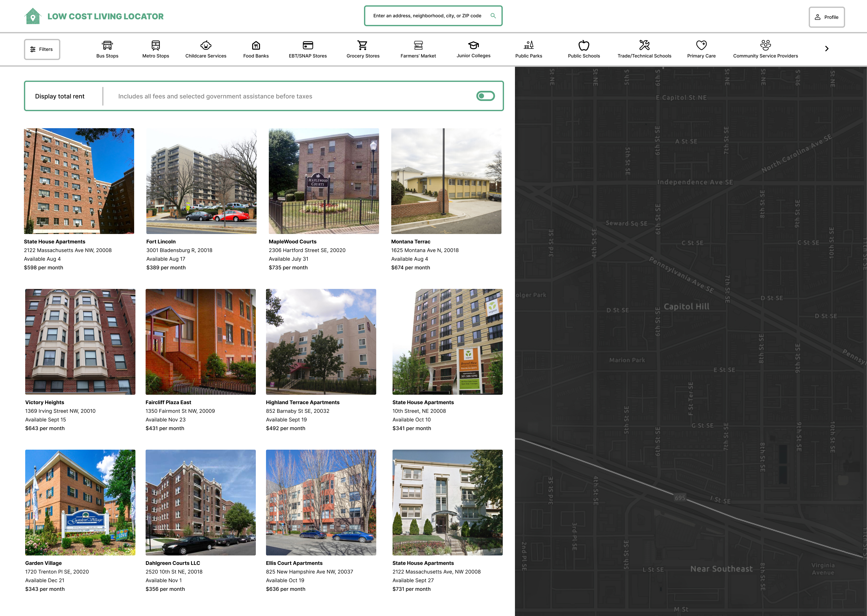The image size is (867, 616).
Task: Click the Capitol Hill label on map
Action: point(686,306)
